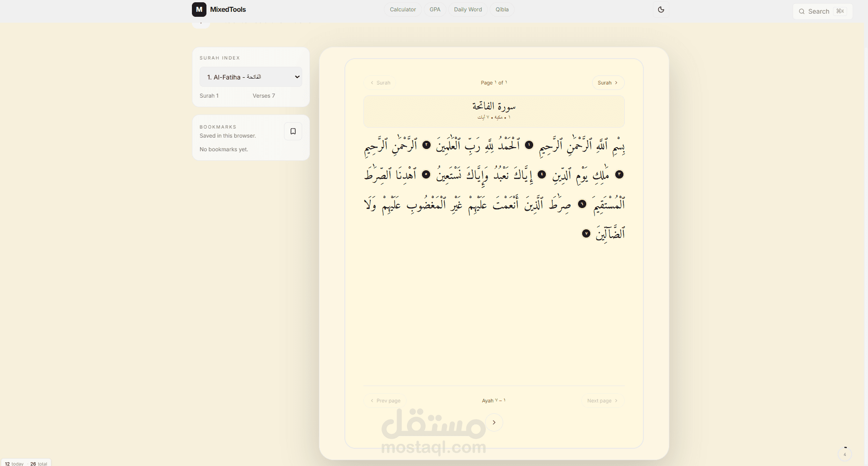
Task: Click the ayah 3 number marker
Action: pyautogui.click(x=619, y=174)
